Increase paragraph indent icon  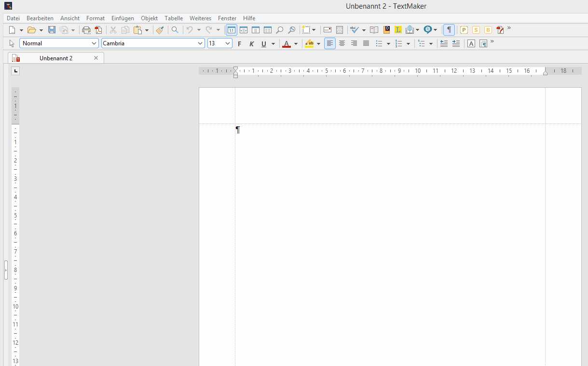point(456,43)
